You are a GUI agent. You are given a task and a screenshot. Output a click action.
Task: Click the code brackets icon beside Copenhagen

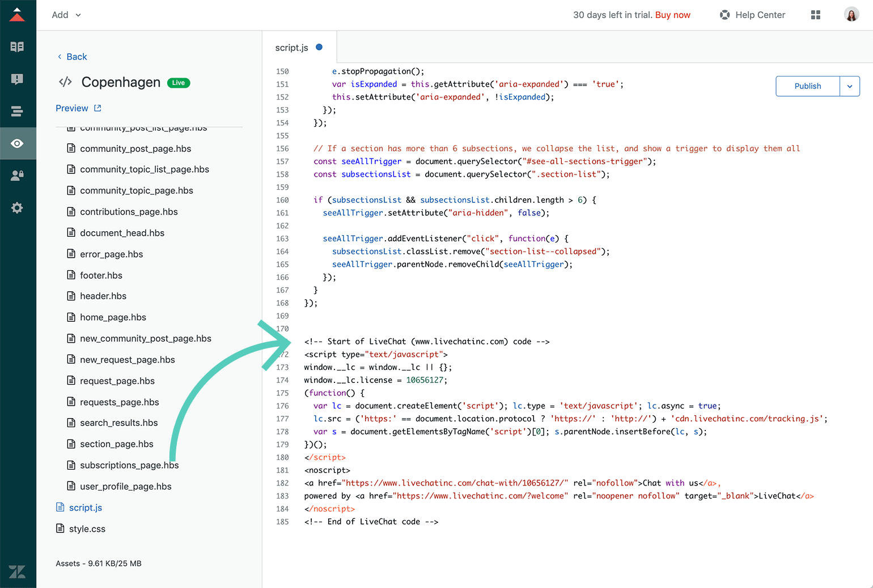click(65, 82)
